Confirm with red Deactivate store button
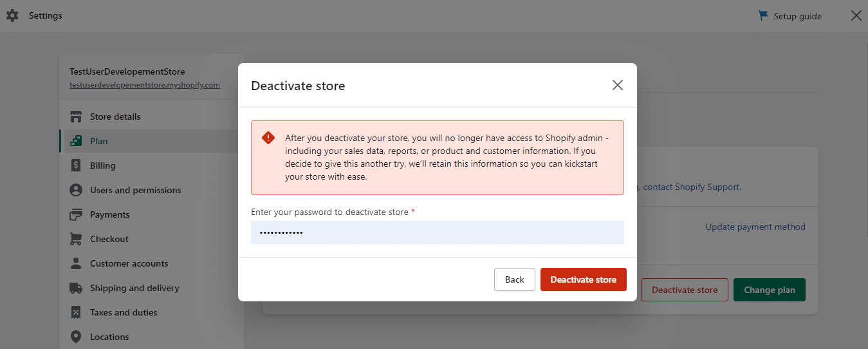868x349 pixels. [x=583, y=279]
